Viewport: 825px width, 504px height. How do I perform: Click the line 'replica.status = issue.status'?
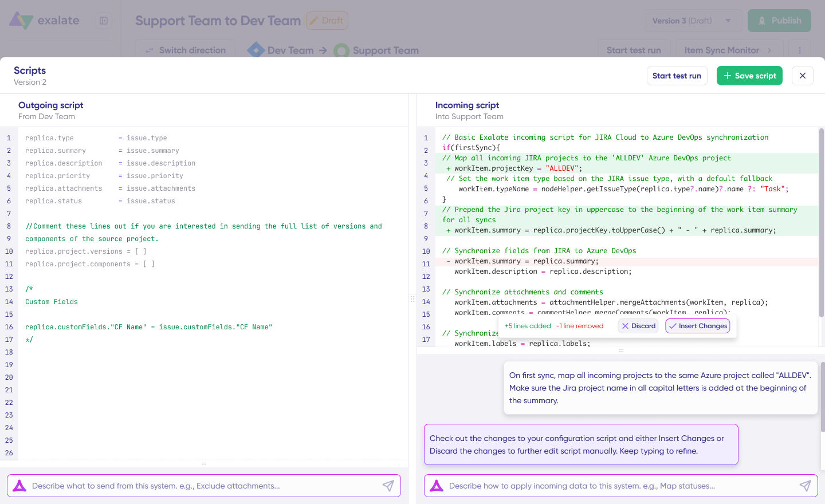click(100, 201)
